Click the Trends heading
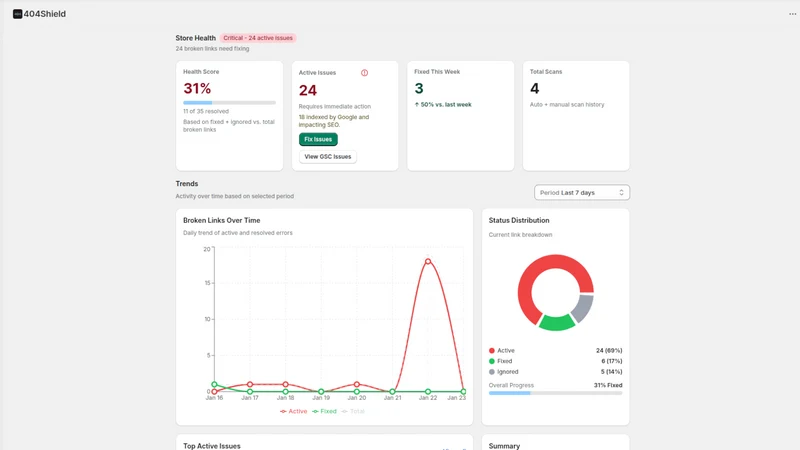 187,184
